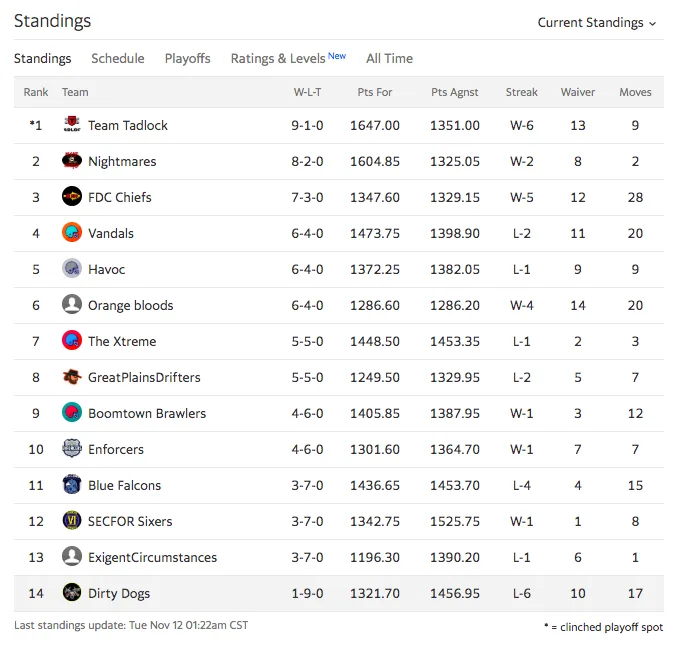Click the Orange bloods default avatar

(72, 304)
